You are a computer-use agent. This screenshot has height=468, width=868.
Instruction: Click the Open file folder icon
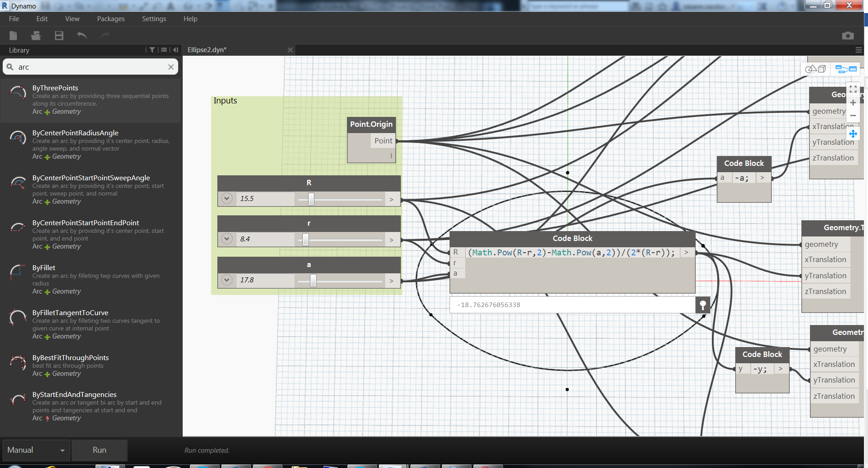click(x=36, y=36)
